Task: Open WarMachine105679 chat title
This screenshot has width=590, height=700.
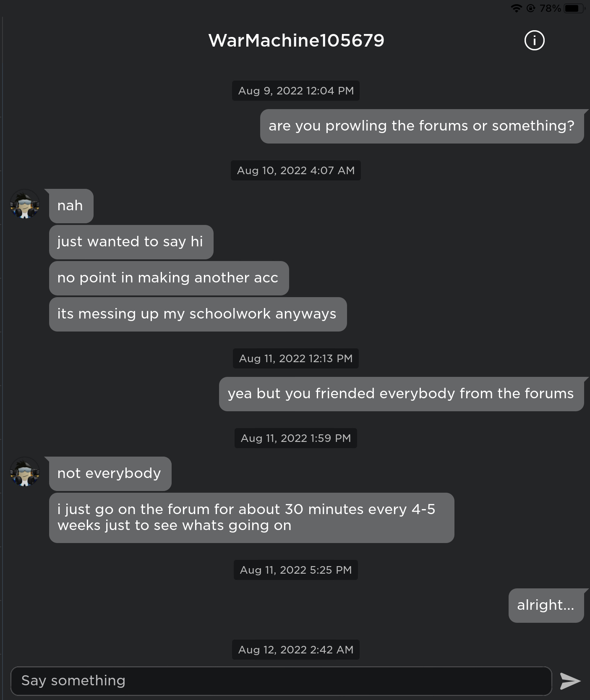Action: pos(296,41)
